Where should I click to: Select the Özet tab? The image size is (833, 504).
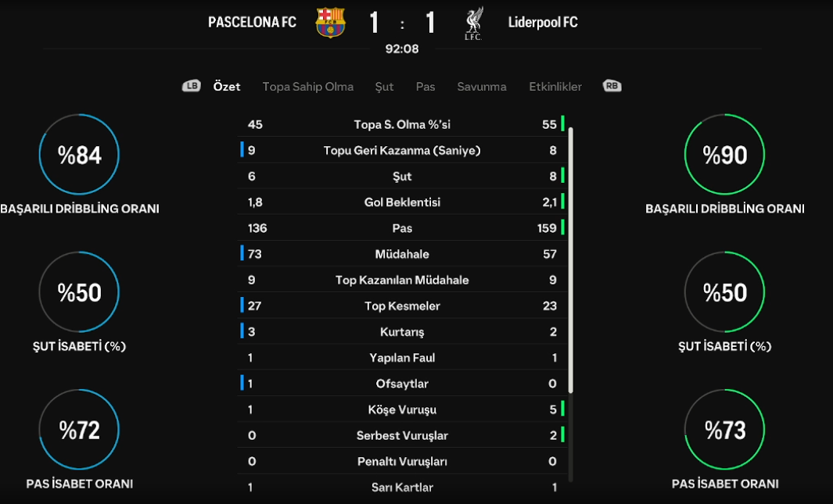(227, 87)
